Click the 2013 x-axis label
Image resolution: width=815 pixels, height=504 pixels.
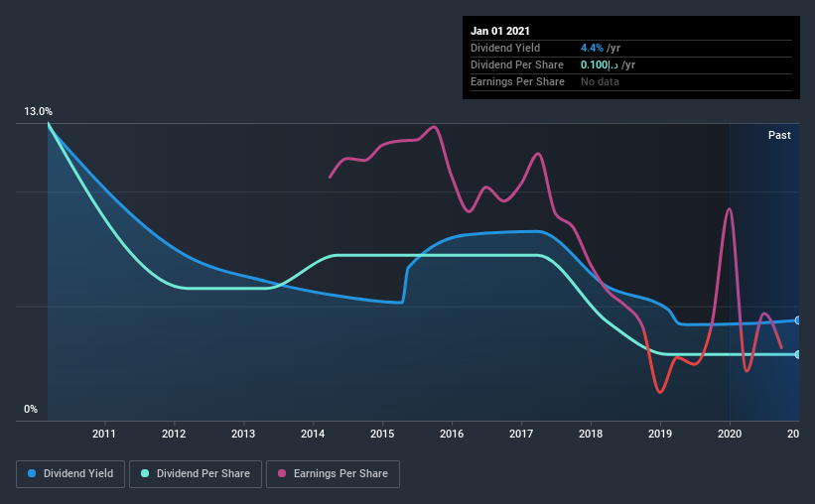tap(243, 434)
